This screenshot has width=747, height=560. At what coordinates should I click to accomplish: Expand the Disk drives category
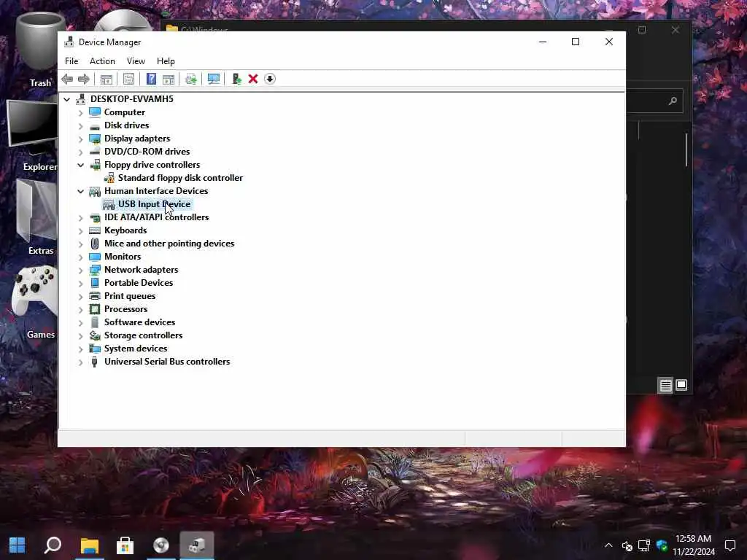click(x=80, y=125)
